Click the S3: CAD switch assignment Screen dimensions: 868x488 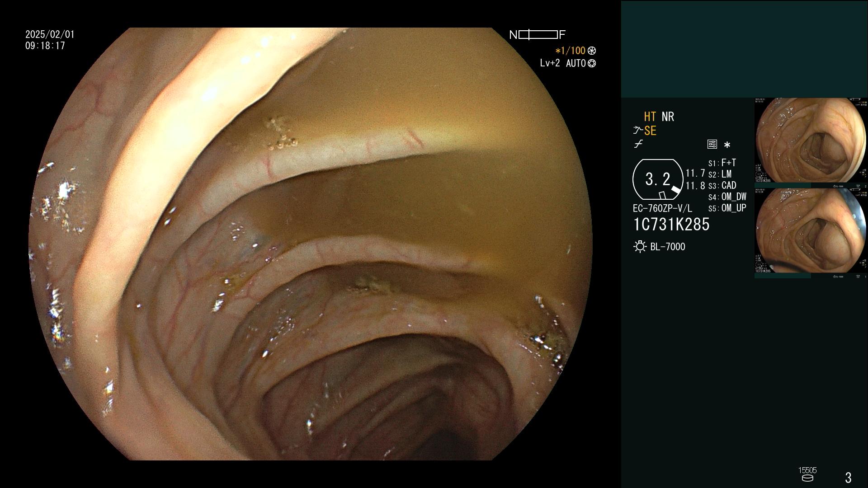pos(722,185)
